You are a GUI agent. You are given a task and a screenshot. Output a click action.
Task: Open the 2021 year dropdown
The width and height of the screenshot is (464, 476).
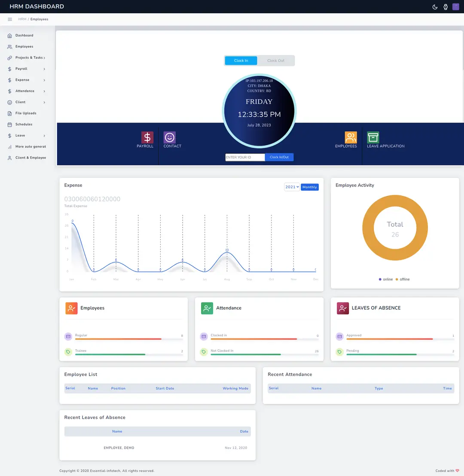292,187
